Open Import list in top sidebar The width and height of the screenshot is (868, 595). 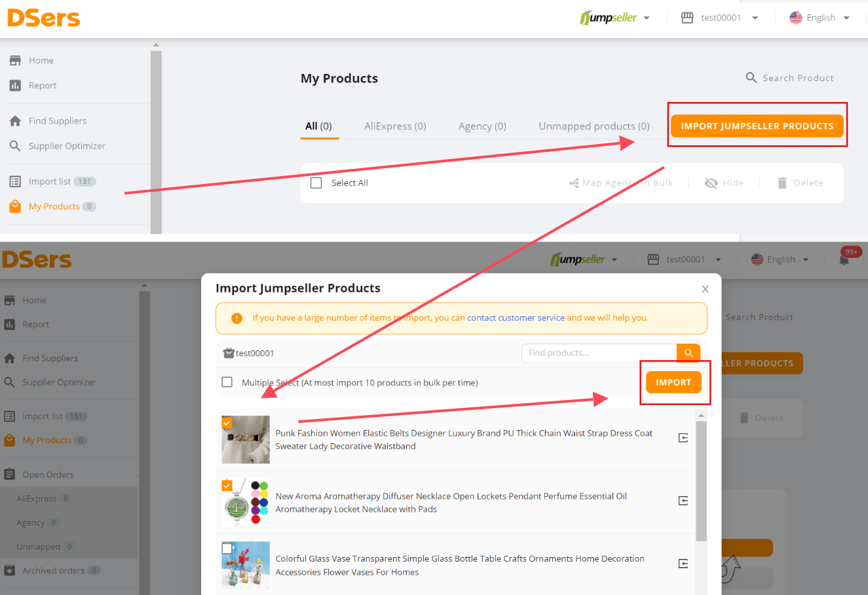(x=49, y=181)
